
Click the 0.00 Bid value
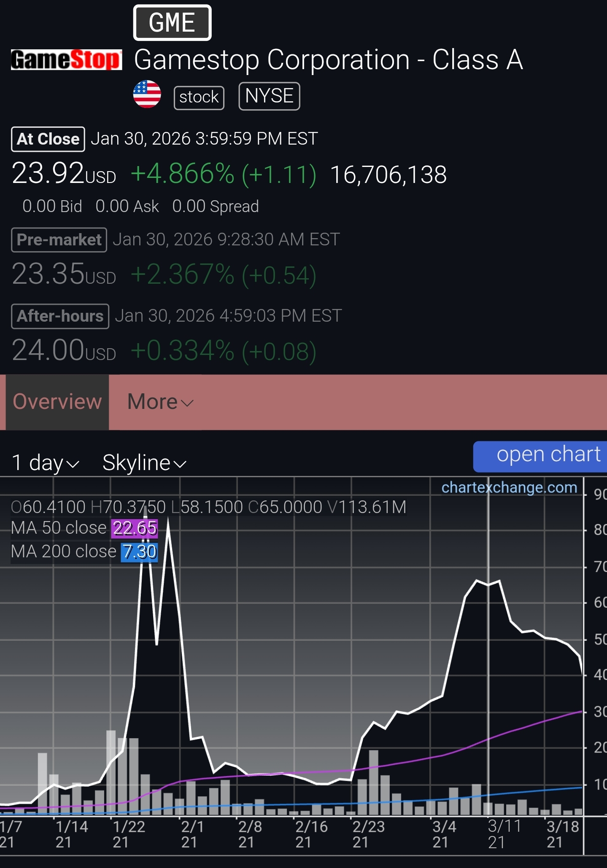pos(52,207)
